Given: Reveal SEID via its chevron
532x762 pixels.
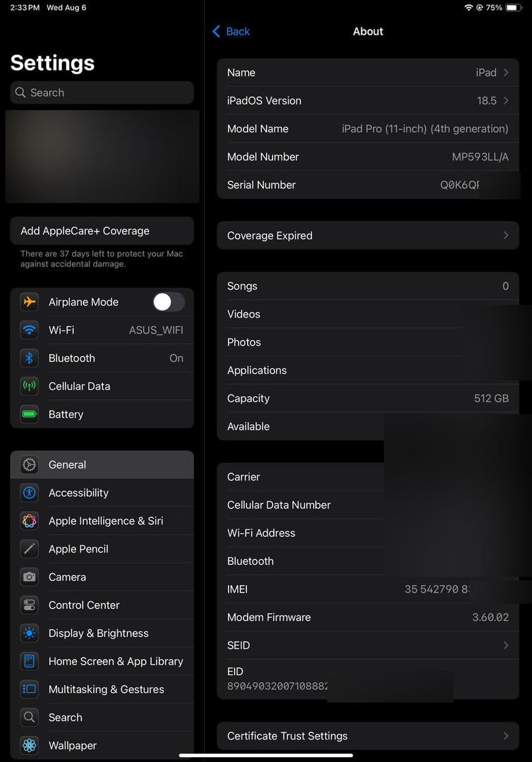Looking at the screenshot, I should 506,646.
